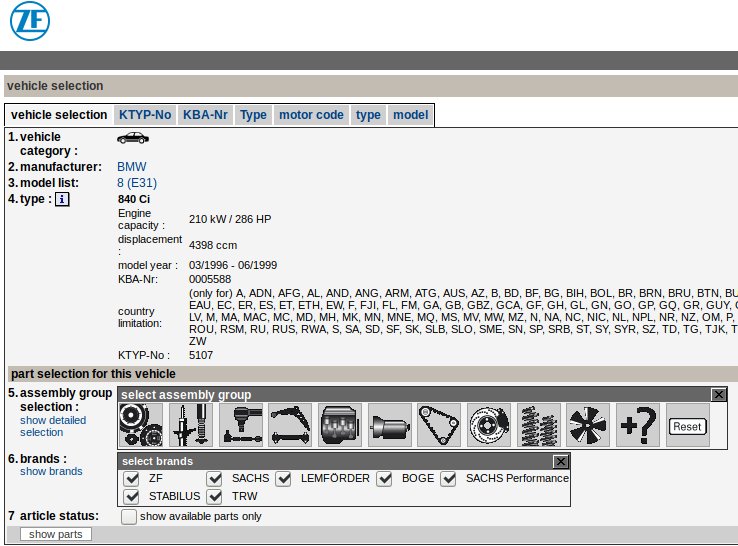Collapse the select brands panel
The height and width of the screenshot is (546, 738).
click(x=560, y=461)
